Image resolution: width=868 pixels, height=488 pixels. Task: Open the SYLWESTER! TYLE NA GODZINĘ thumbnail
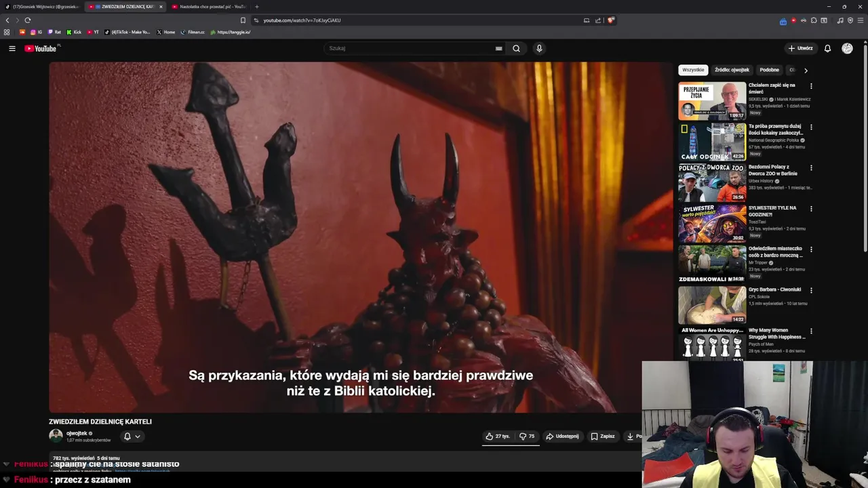tap(712, 224)
